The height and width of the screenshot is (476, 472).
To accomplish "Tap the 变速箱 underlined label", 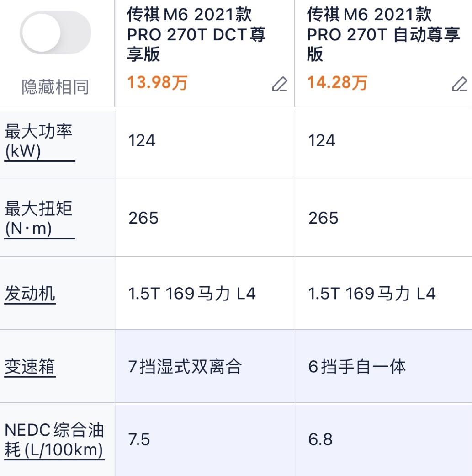I will click(30, 367).
